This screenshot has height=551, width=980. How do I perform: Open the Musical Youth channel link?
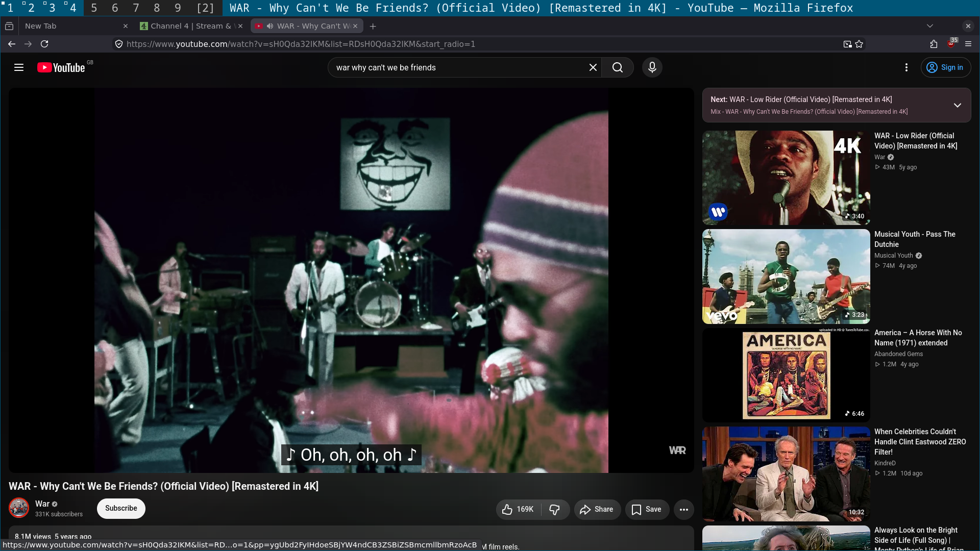pyautogui.click(x=893, y=256)
